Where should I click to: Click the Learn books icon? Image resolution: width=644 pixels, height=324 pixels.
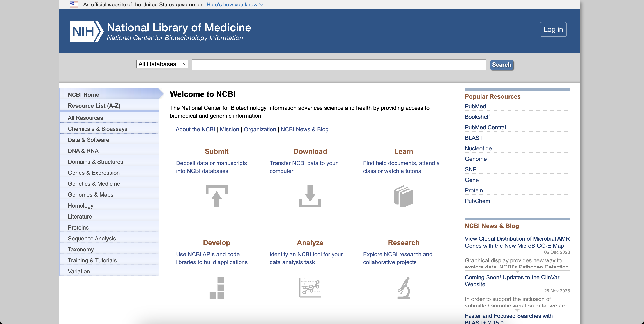point(404,196)
